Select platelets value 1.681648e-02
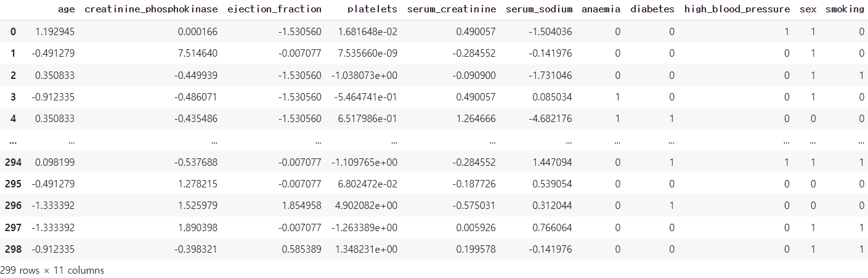The width and height of the screenshot is (868, 278). [x=368, y=31]
